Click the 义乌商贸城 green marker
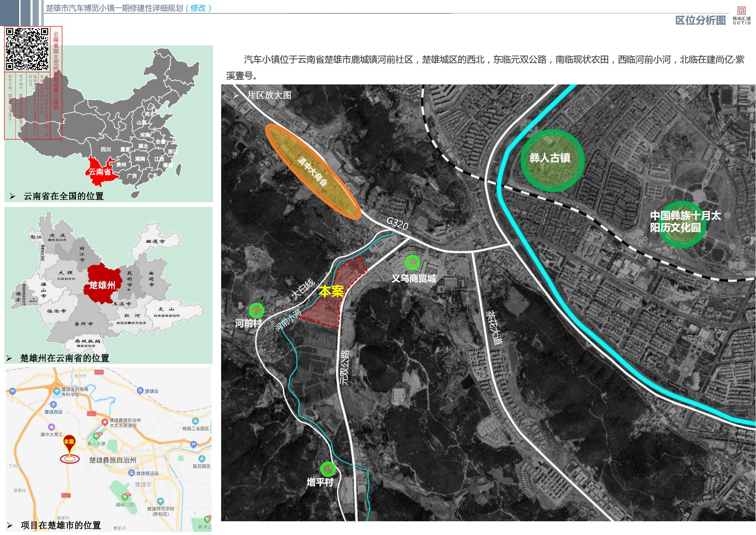This screenshot has width=756, height=535. click(x=412, y=263)
